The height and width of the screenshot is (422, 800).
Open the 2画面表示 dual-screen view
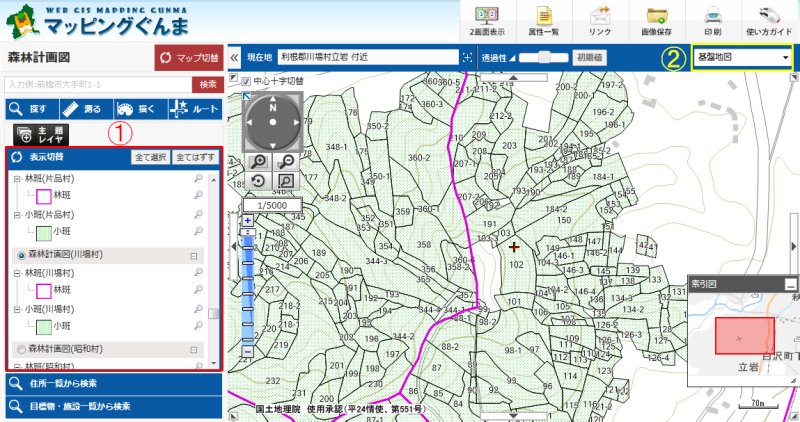pyautogui.click(x=487, y=21)
